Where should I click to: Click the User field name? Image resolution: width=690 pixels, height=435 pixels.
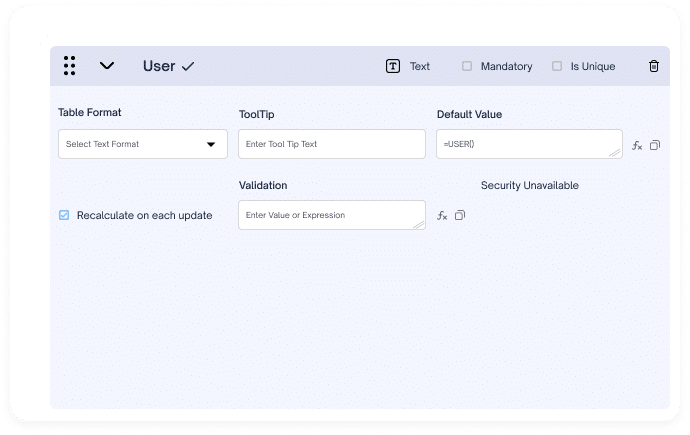pyautogui.click(x=159, y=66)
